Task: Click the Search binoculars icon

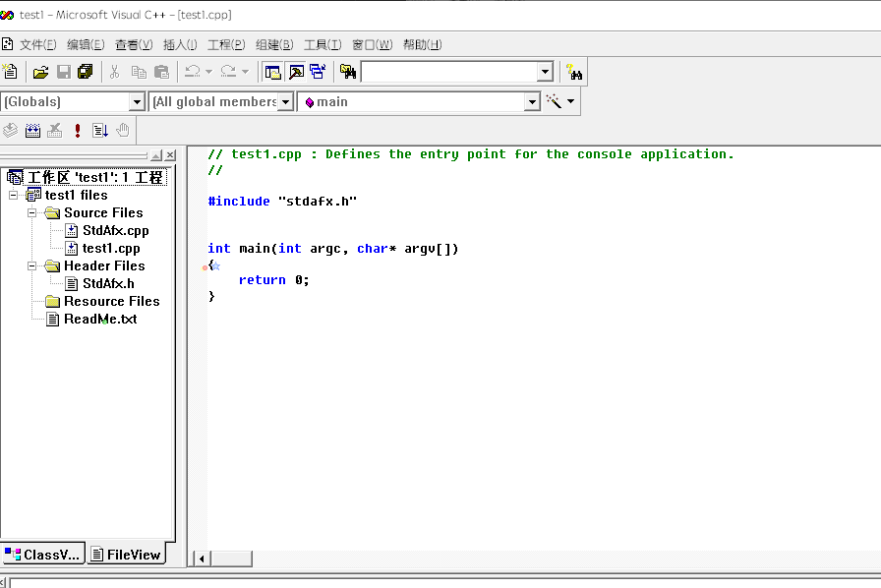Action: click(x=574, y=72)
